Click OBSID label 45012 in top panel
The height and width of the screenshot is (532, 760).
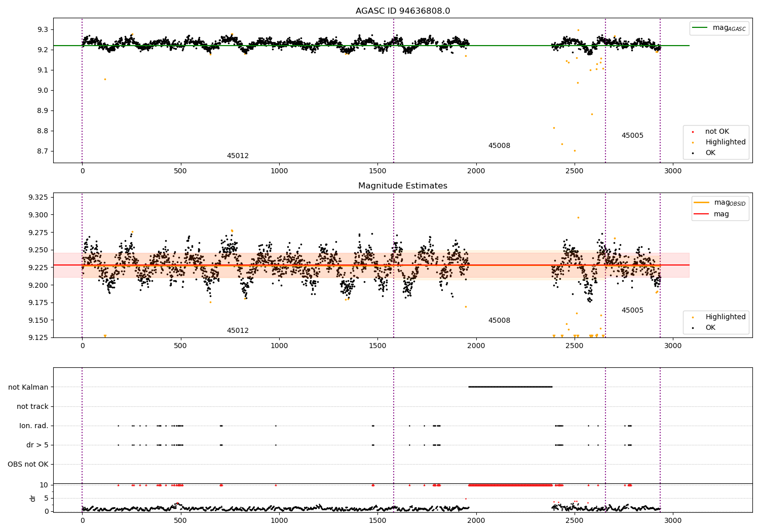[x=238, y=156]
